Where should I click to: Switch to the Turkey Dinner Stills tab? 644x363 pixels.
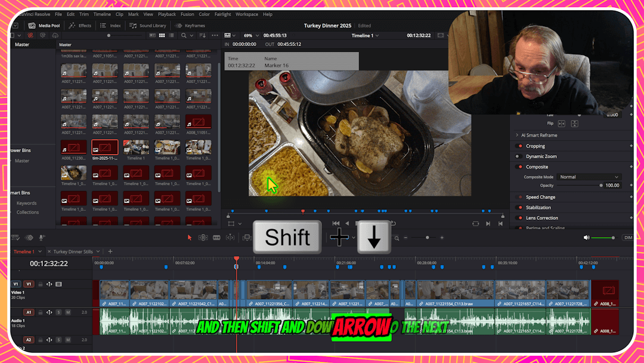coord(74,251)
